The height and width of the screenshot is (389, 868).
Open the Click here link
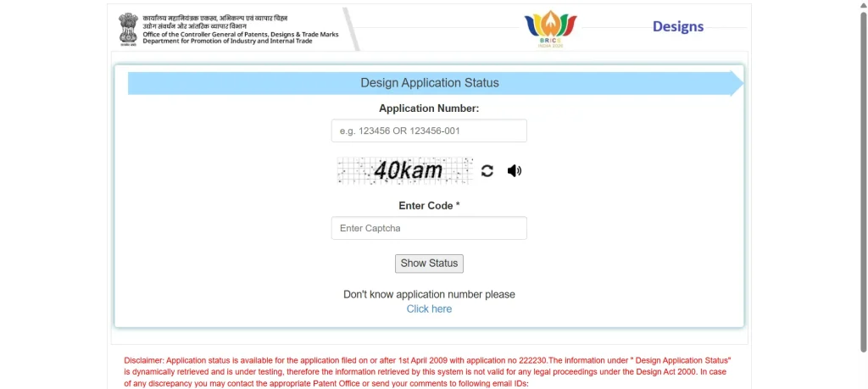pyautogui.click(x=429, y=308)
